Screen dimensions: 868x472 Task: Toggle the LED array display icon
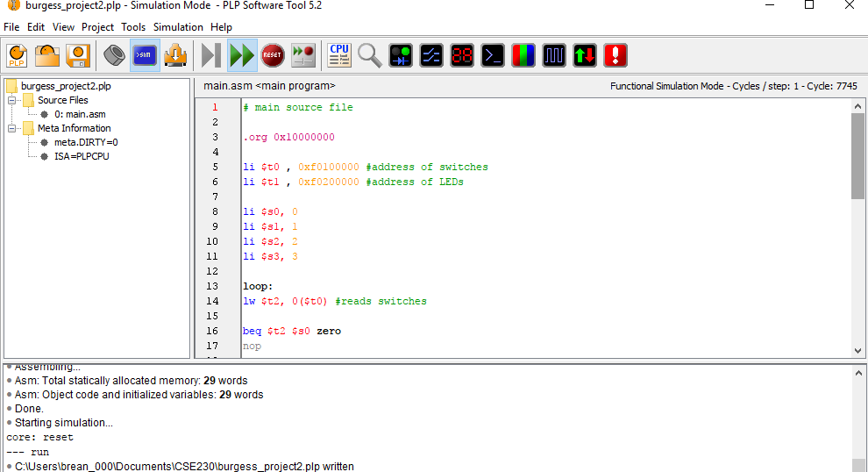(x=402, y=56)
